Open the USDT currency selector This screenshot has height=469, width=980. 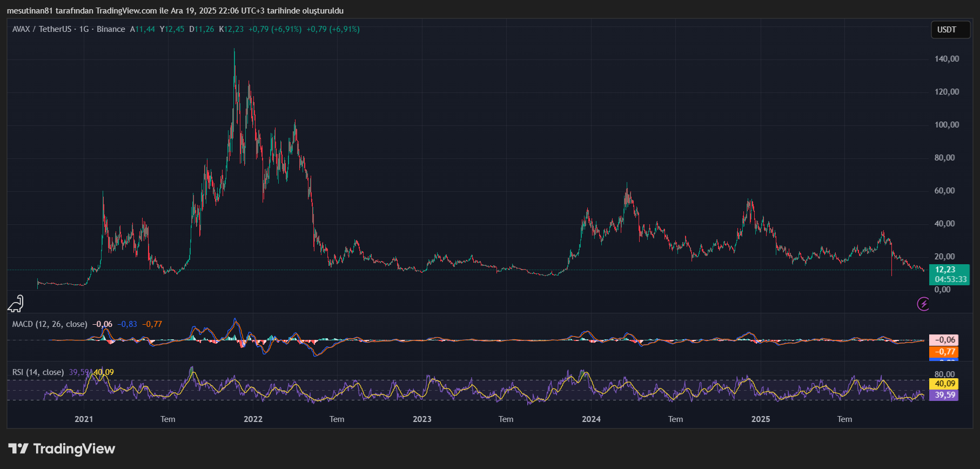click(947, 30)
